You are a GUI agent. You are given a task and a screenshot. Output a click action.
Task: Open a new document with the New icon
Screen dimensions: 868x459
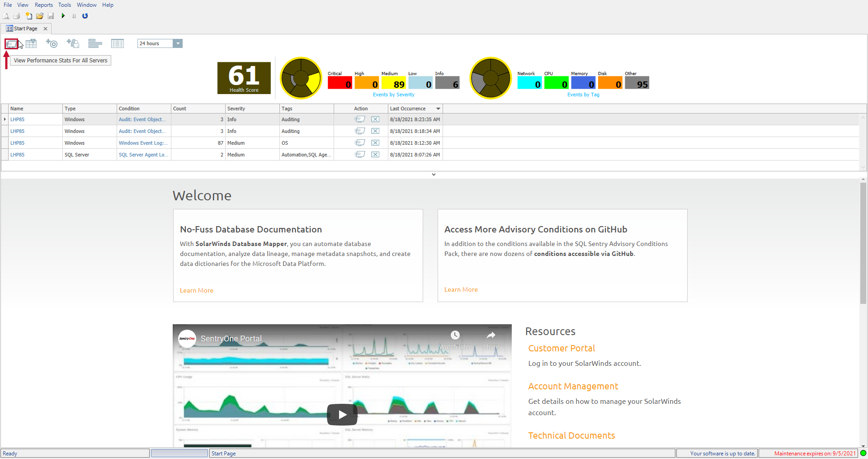click(29, 16)
